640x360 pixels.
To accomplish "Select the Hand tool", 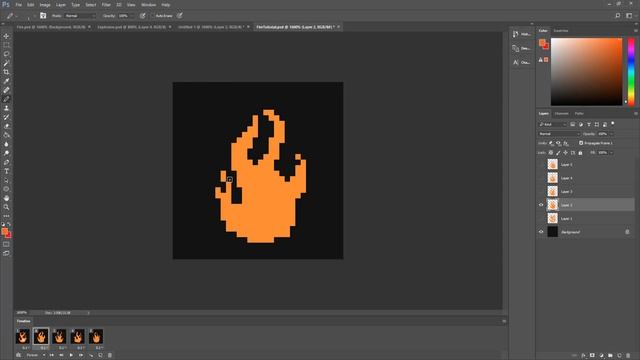I will click(x=6, y=198).
